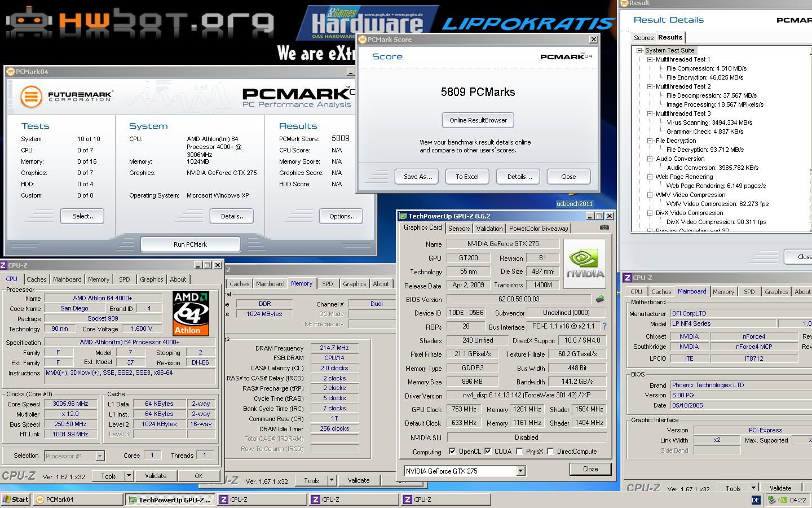Click the title icon of the CPU-Z CPU window
The height and width of the screenshot is (508, 812).
3,265
